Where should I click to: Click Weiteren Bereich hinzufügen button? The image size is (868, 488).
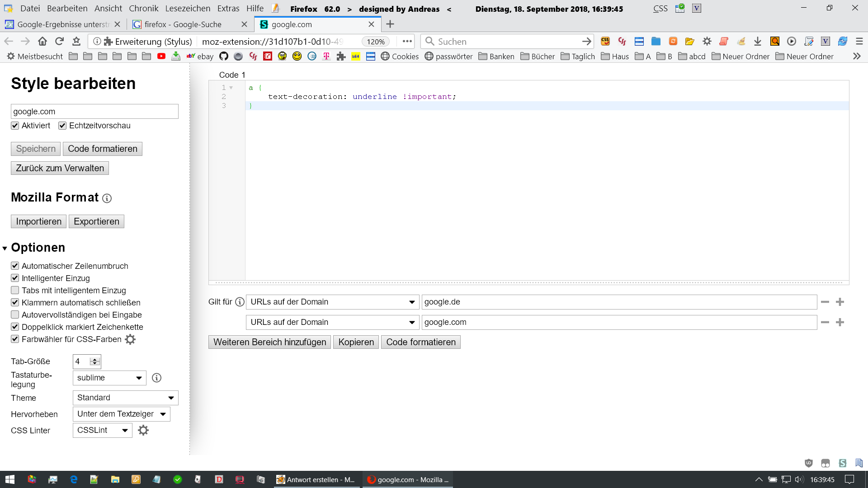(269, 342)
